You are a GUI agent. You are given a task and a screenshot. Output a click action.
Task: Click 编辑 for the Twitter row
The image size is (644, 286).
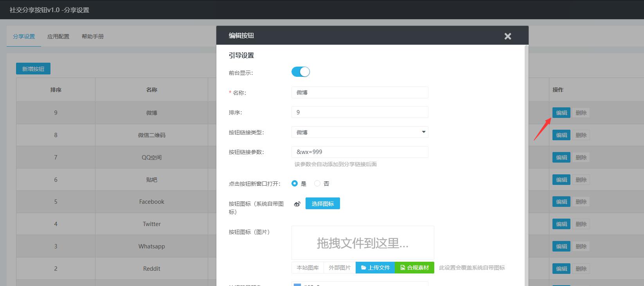(561, 224)
